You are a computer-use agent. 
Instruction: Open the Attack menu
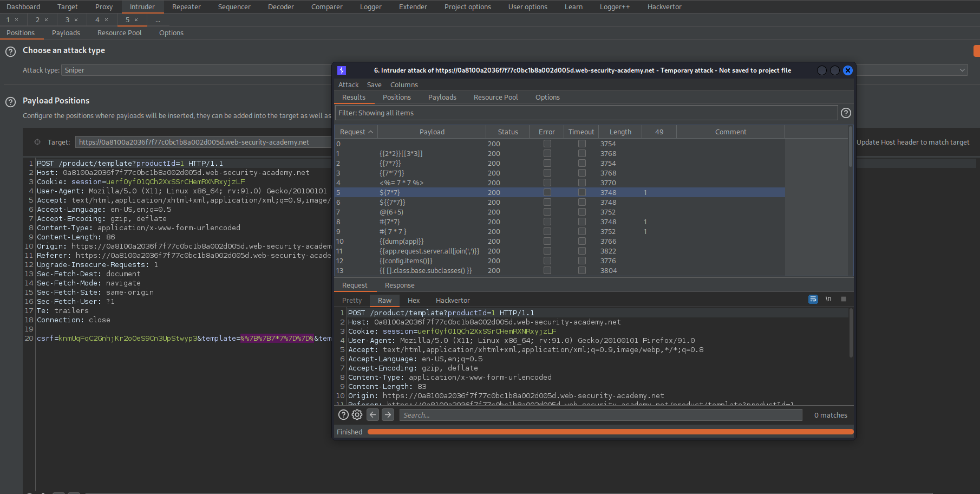pos(348,84)
